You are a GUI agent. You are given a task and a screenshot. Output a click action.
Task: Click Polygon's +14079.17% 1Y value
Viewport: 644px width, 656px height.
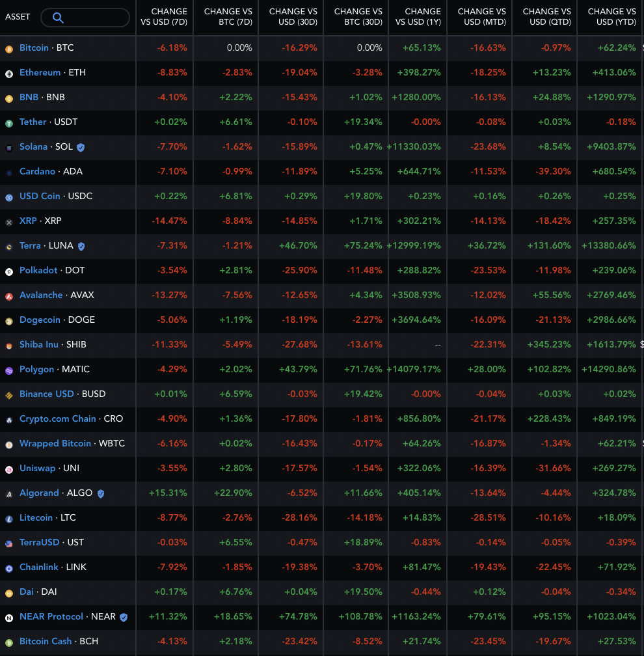point(414,369)
